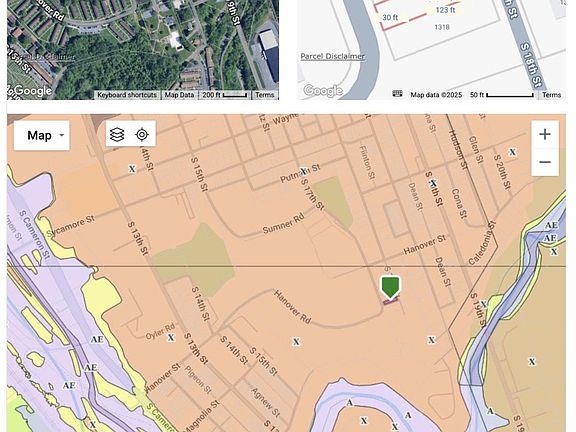Viewport: 576px width, 432px height.
Task: Click the Map dropdown arrow caret
Action: [62, 135]
